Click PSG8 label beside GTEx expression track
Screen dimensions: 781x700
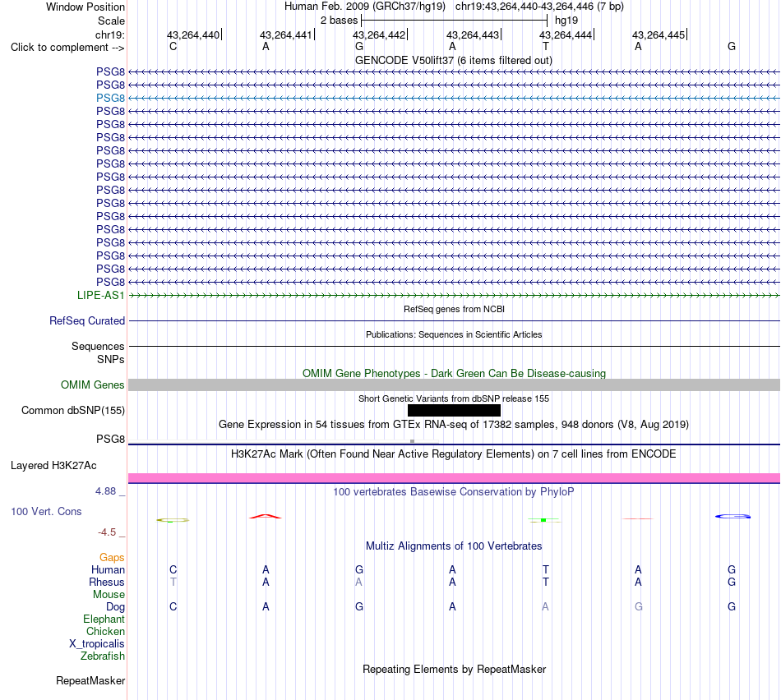pos(110,439)
